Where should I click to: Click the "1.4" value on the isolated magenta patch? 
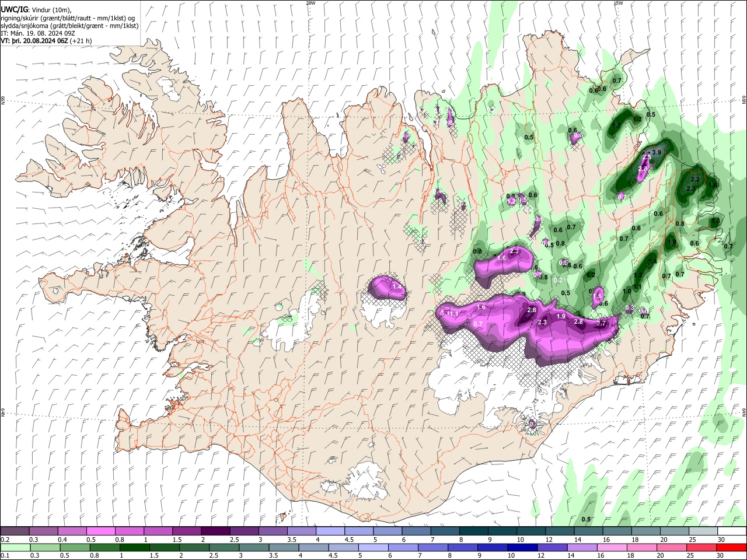(x=397, y=287)
